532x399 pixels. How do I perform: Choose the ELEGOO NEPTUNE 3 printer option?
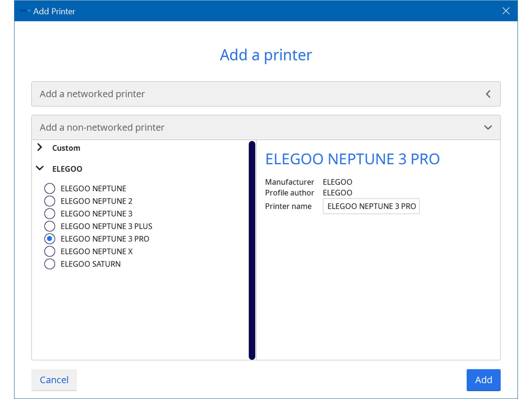coord(50,213)
